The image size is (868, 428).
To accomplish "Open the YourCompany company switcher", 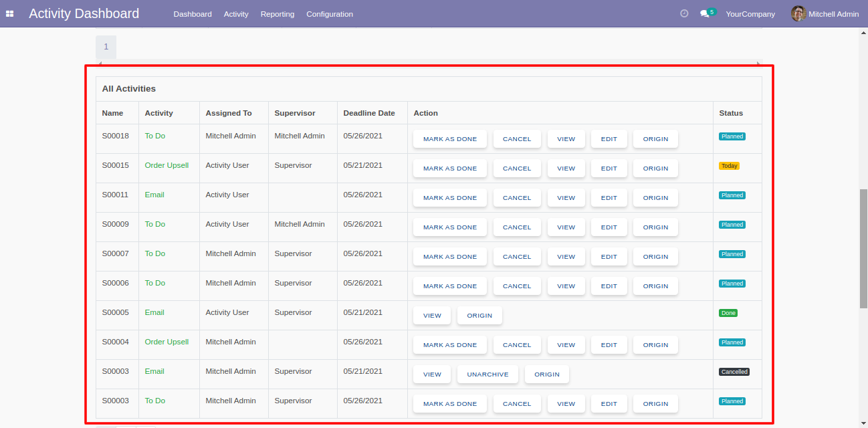I will (x=750, y=14).
